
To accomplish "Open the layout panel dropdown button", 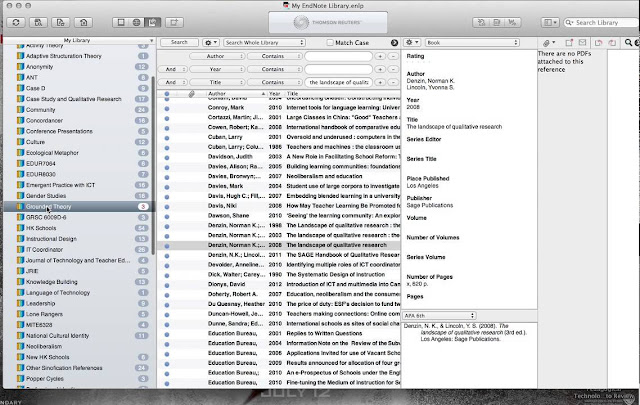I will [550, 22].
